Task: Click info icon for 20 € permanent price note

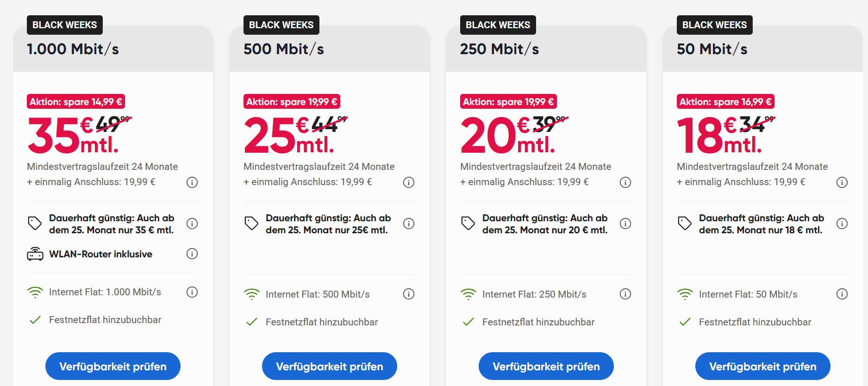Action: click(625, 224)
